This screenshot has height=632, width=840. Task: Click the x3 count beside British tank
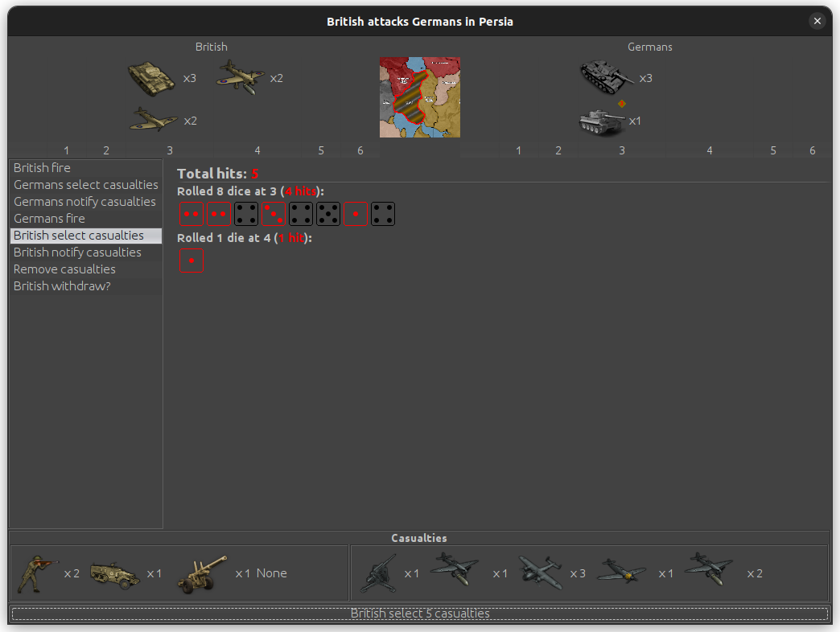190,78
